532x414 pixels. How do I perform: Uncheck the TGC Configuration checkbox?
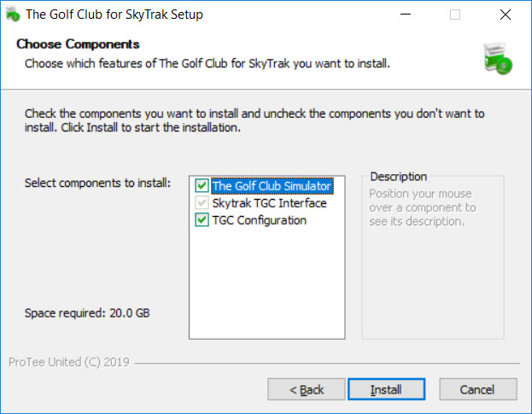point(202,220)
